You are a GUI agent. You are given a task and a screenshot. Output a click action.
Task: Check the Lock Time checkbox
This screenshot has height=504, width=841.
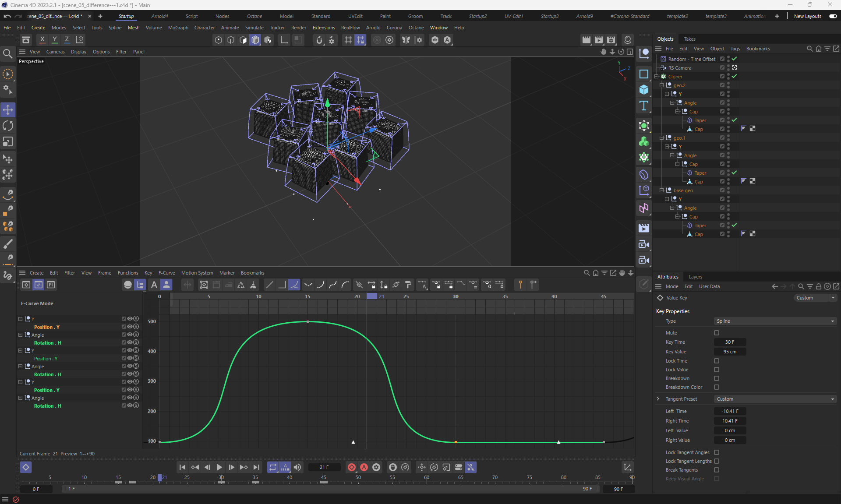[x=717, y=361]
